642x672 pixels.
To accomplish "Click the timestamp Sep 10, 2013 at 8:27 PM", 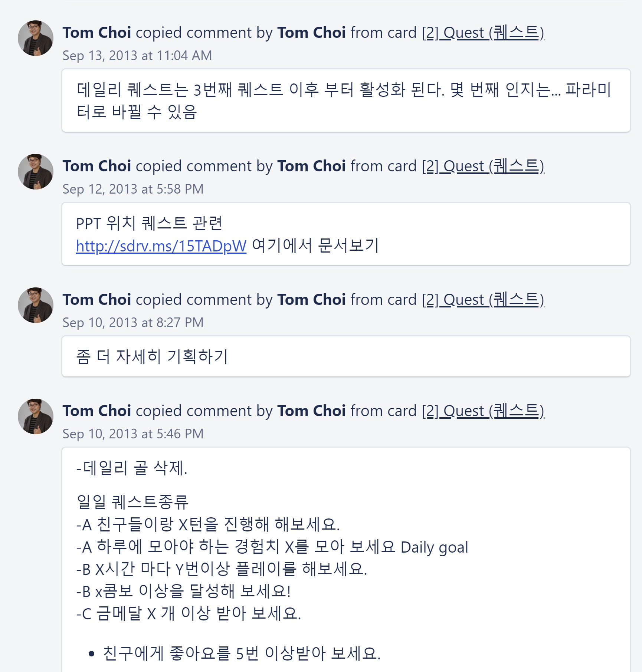I will click(133, 323).
